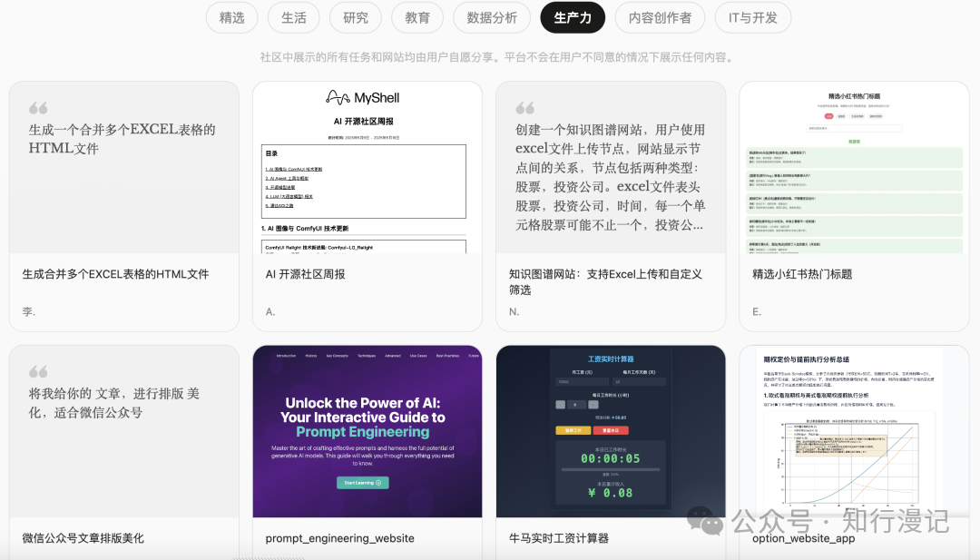Open the MyShell AI 开源社区周报 preview
The image size is (980, 560).
[367, 168]
